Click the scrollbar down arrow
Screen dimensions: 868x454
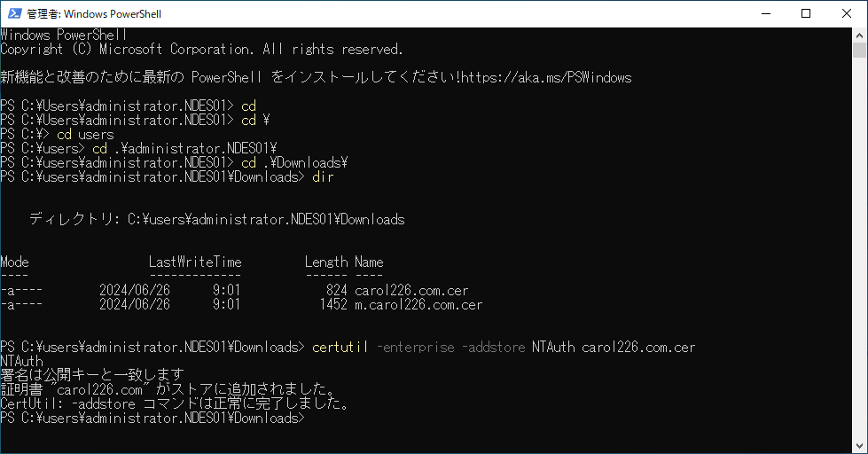pyautogui.click(x=859, y=446)
